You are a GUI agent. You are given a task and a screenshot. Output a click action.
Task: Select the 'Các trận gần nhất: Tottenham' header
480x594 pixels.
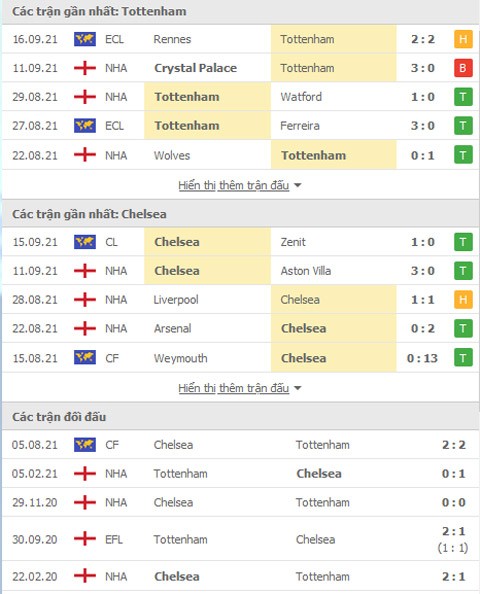(99, 11)
